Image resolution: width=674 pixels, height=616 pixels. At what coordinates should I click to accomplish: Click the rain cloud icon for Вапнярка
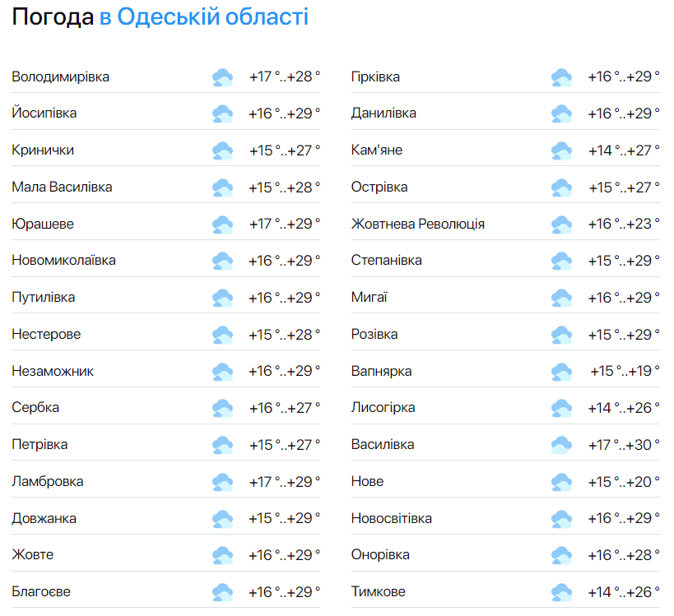561,371
